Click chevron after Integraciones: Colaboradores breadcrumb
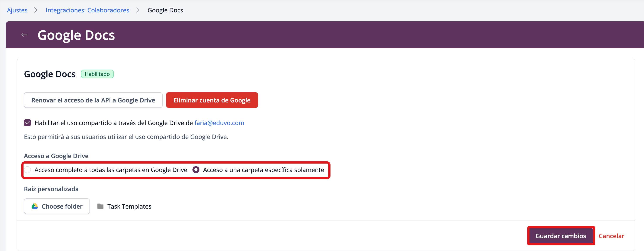 (138, 10)
